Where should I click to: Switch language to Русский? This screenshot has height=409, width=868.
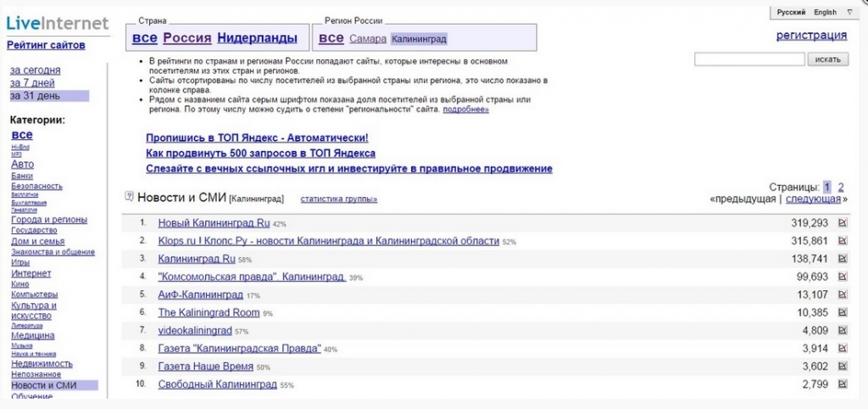[x=791, y=12]
